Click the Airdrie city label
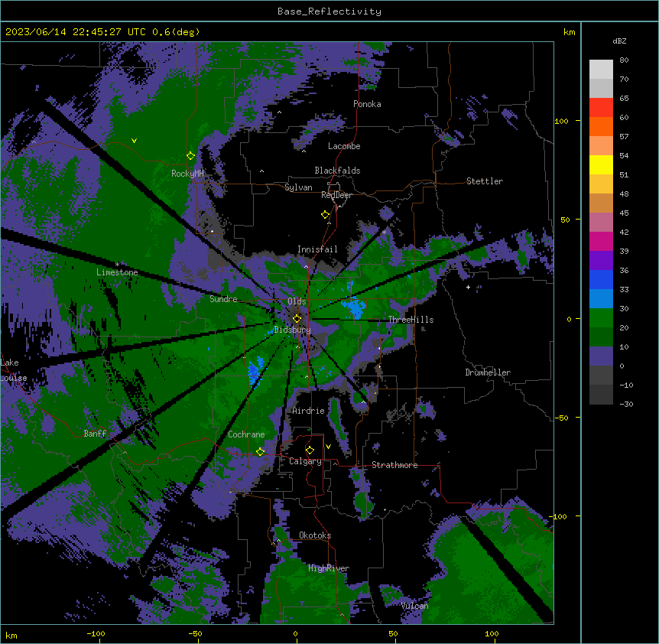 pos(309,411)
